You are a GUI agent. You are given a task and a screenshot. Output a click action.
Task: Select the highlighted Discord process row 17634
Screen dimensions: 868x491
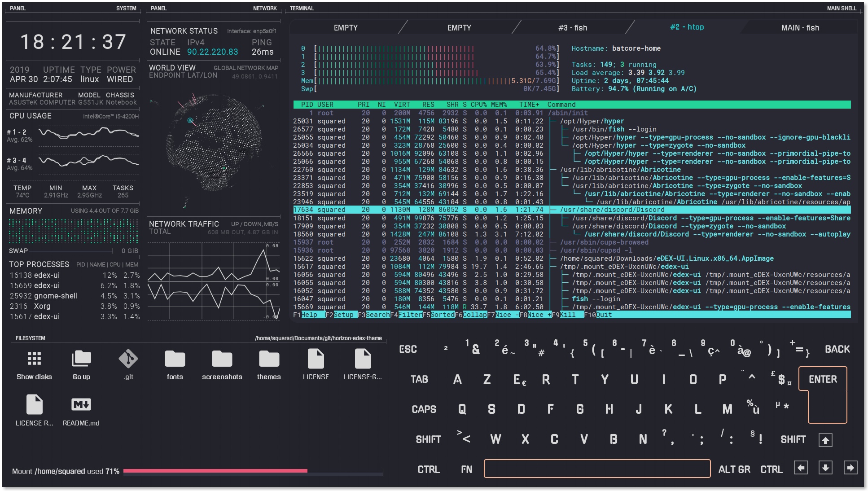point(572,210)
